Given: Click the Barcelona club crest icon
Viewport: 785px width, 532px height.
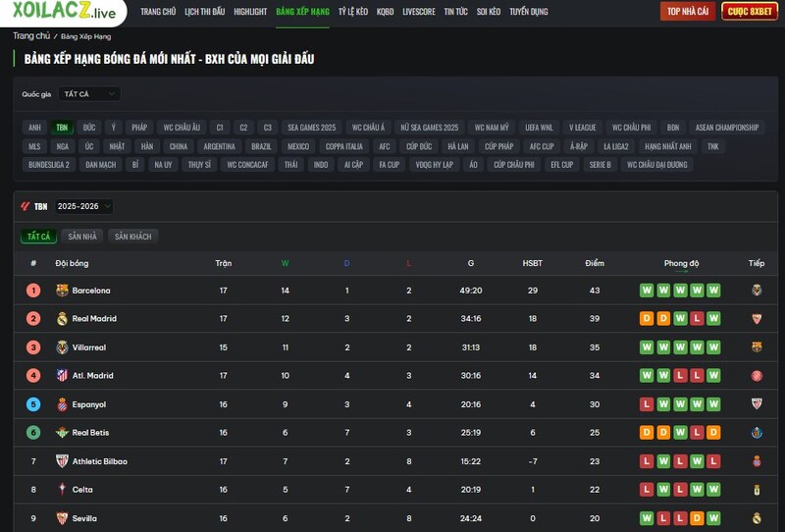Looking at the screenshot, I should point(62,291).
